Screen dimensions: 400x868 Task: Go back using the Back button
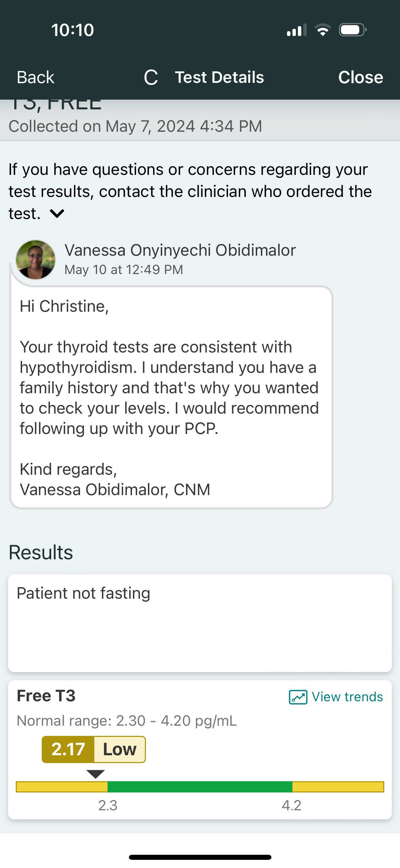(36, 77)
